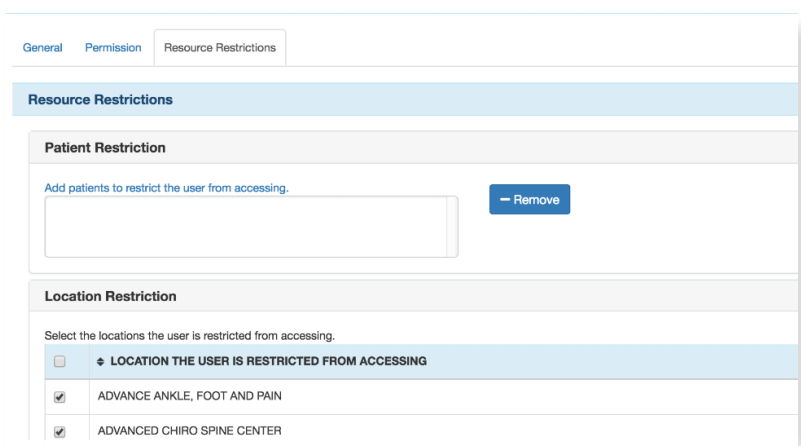The width and height of the screenshot is (801, 446).
Task: Select the ADVANCED CHIRO SPINE CENTER row name
Action: (x=186, y=433)
